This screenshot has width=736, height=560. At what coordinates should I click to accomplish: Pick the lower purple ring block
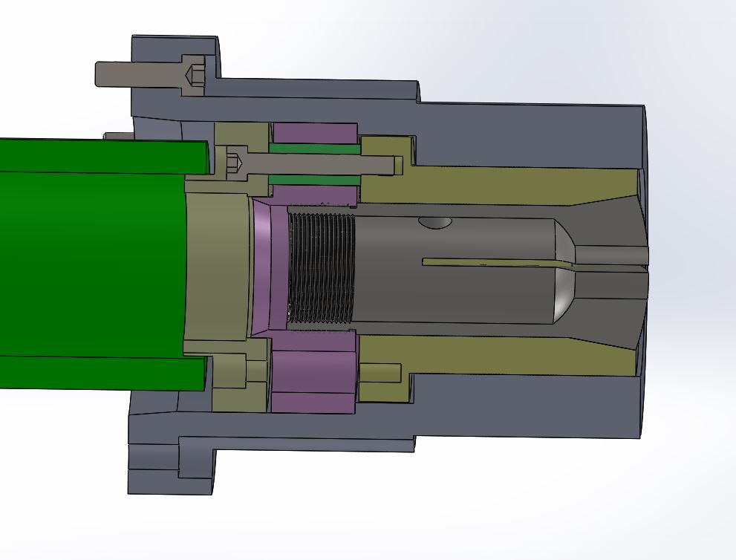(x=313, y=372)
